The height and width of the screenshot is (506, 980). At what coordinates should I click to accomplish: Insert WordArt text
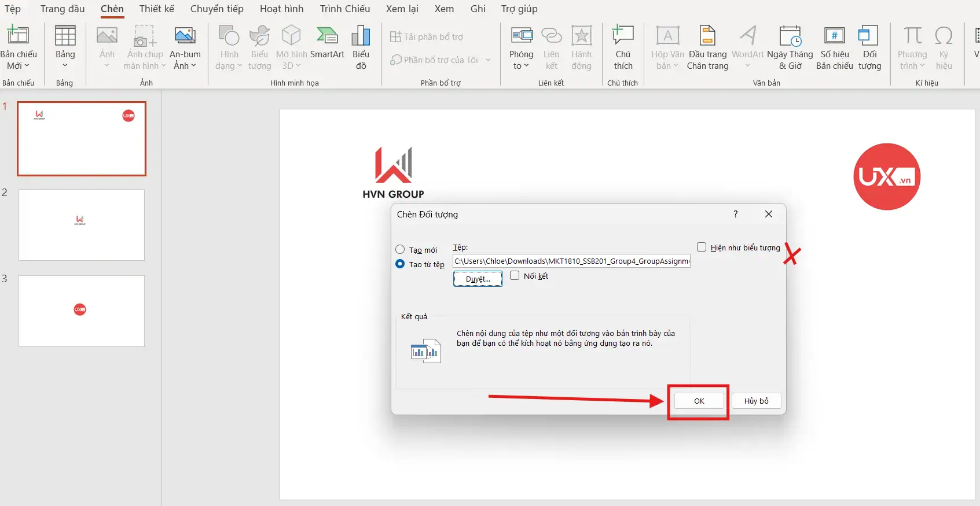coord(748,36)
